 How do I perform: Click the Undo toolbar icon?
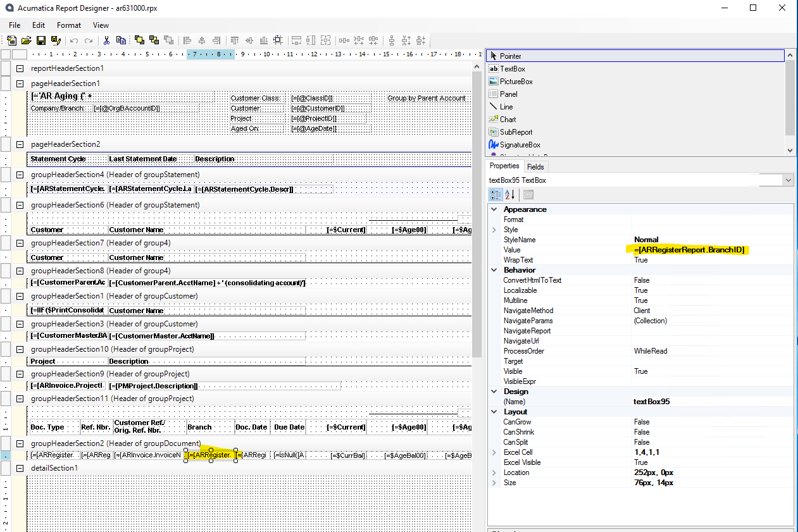point(73,40)
